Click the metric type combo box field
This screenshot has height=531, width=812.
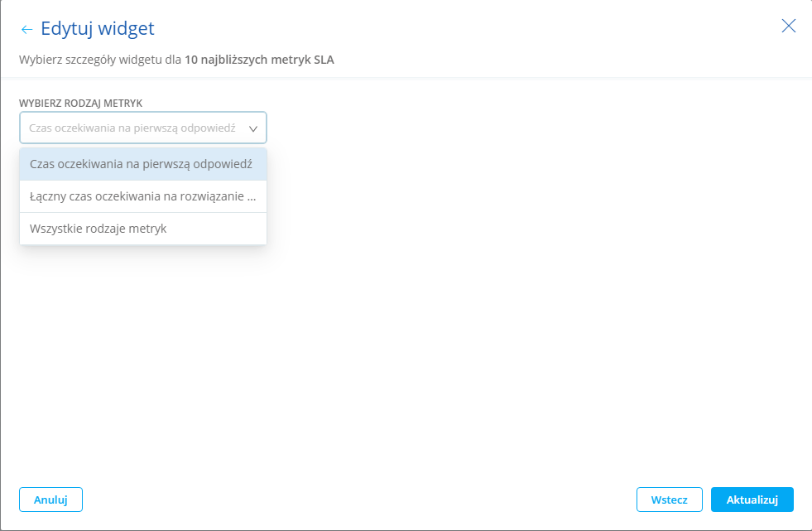tap(142, 128)
